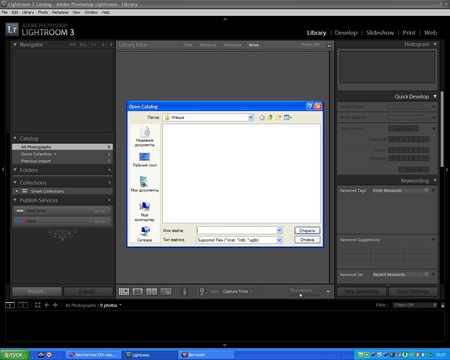This screenshot has height=360, width=450.
Task: Open My Computer in dialog places bar
Action: click(145, 212)
